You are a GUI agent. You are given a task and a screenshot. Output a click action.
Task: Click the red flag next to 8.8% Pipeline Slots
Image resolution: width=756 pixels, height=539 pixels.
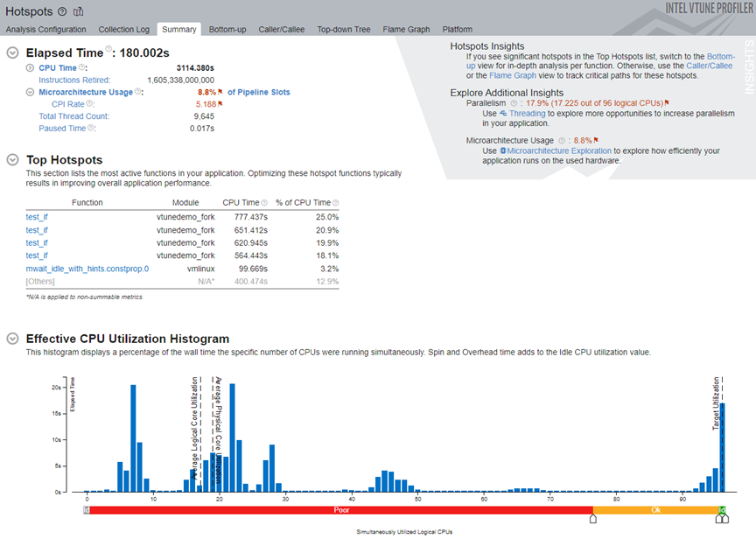(220, 92)
